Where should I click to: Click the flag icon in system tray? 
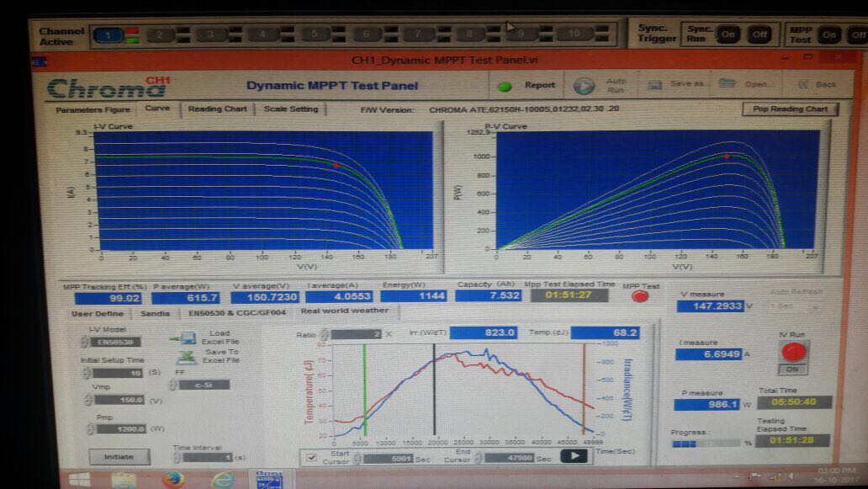[x=754, y=476]
